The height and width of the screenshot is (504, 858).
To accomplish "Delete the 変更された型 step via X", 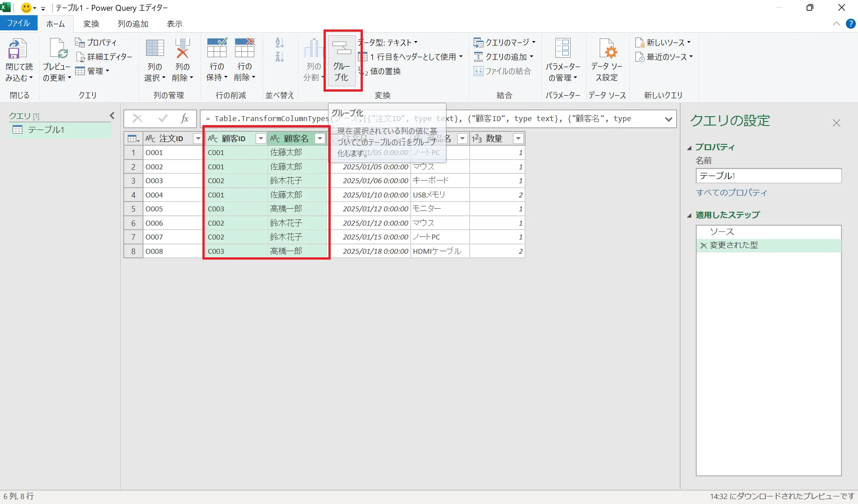I will (703, 245).
